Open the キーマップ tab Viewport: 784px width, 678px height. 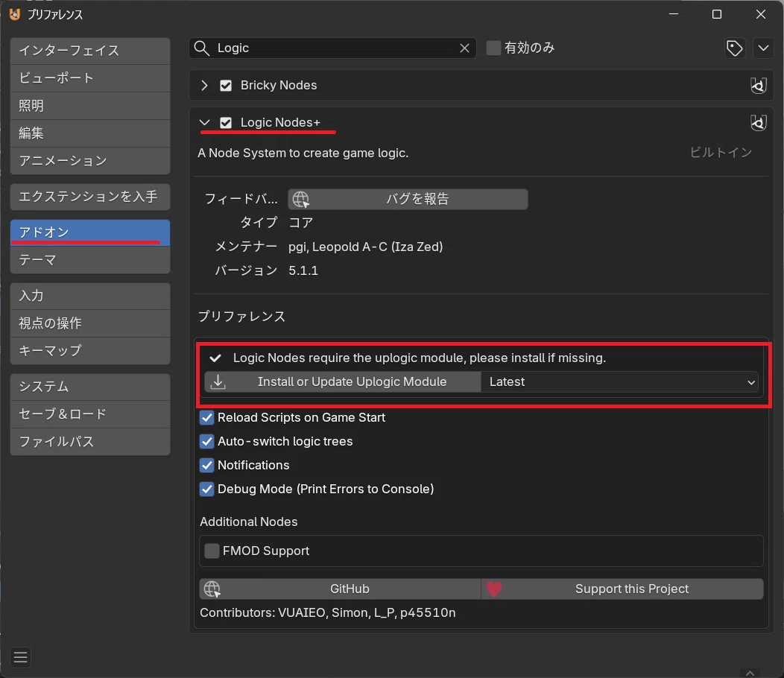(x=90, y=351)
